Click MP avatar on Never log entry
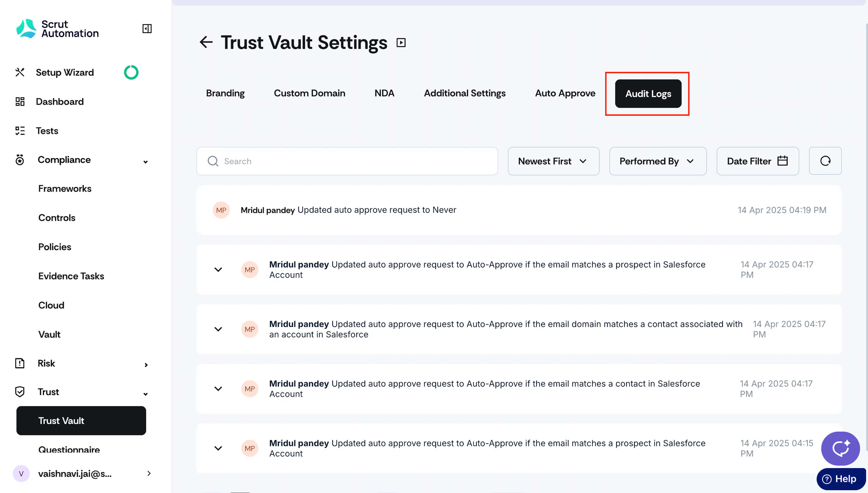The width and height of the screenshot is (868, 493). click(x=221, y=210)
